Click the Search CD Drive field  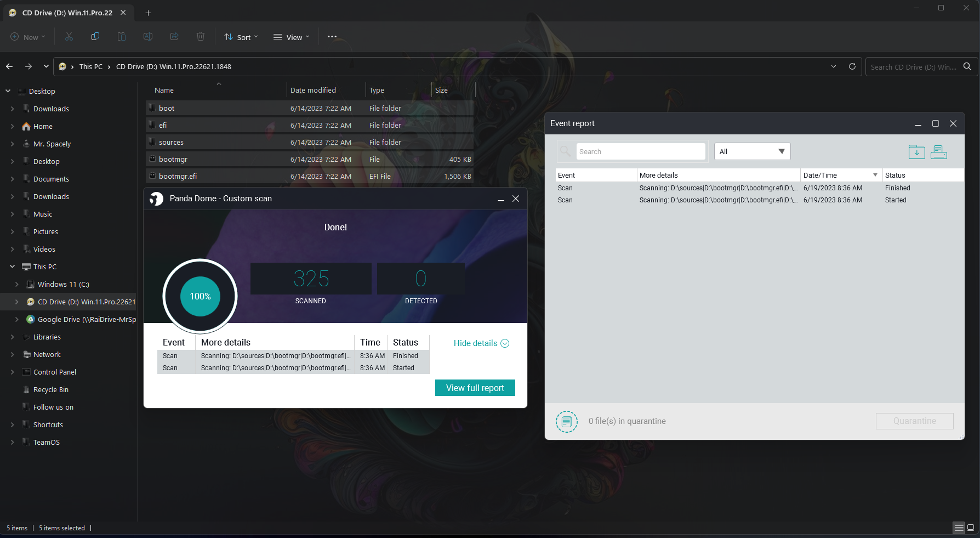(x=913, y=67)
